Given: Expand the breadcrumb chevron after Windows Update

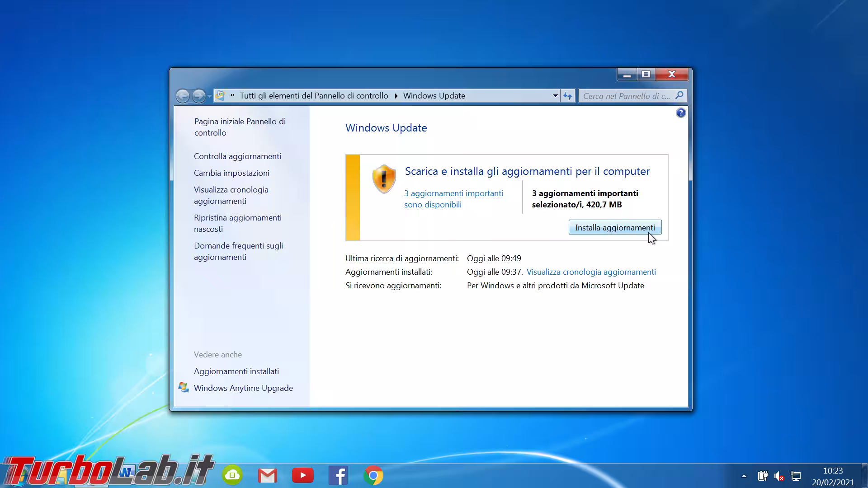Looking at the screenshot, I should (x=472, y=96).
